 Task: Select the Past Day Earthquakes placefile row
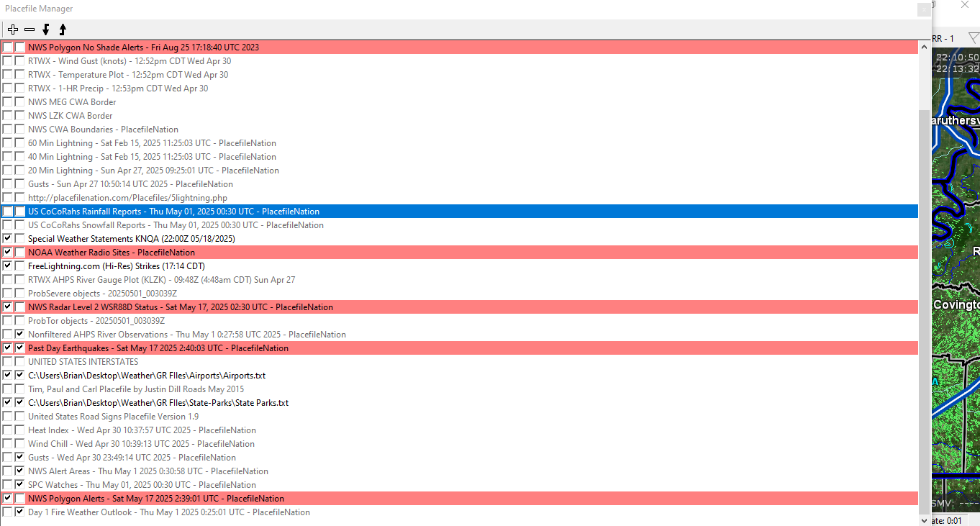click(158, 348)
